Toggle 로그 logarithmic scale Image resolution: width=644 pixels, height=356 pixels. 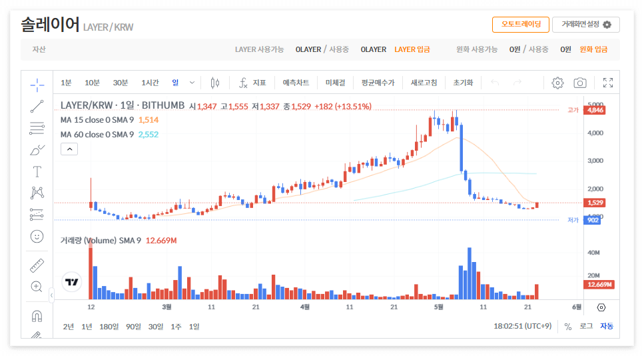point(586,327)
